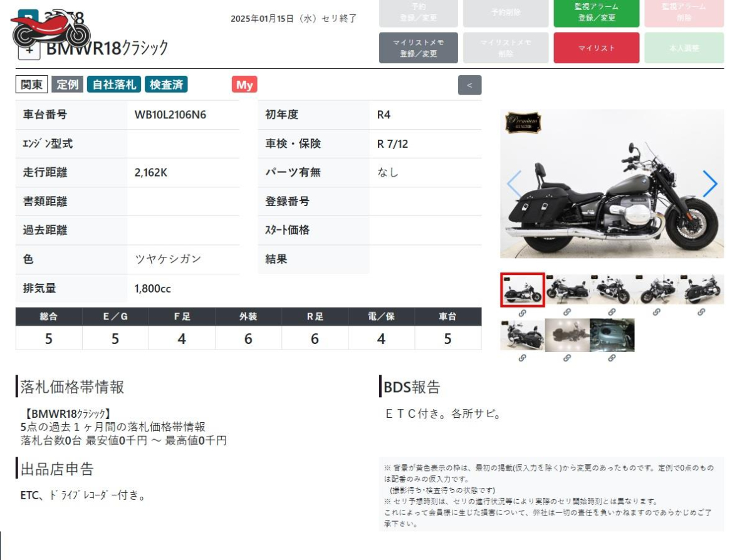Collapse the panel with the < button
The image size is (752, 560).
pos(470,85)
